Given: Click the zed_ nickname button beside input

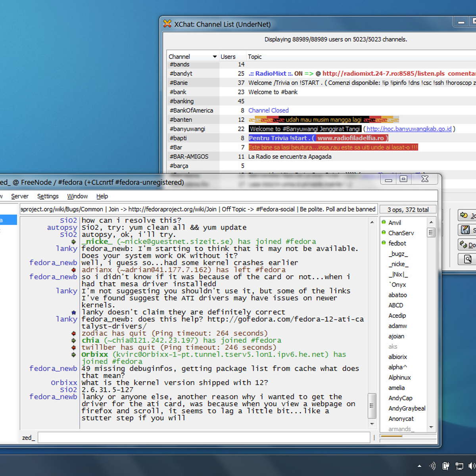Looking at the screenshot, I should pyautogui.click(x=29, y=438).
